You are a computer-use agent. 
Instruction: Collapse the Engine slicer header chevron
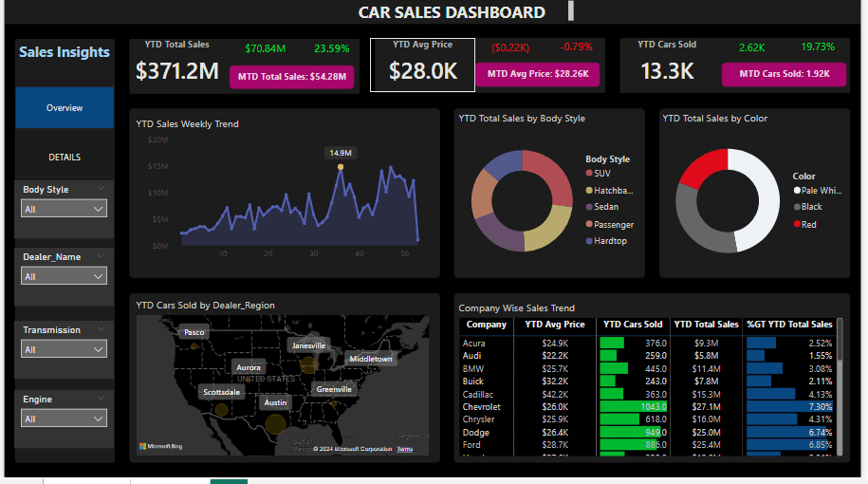pyautogui.click(x=101, y=399)
